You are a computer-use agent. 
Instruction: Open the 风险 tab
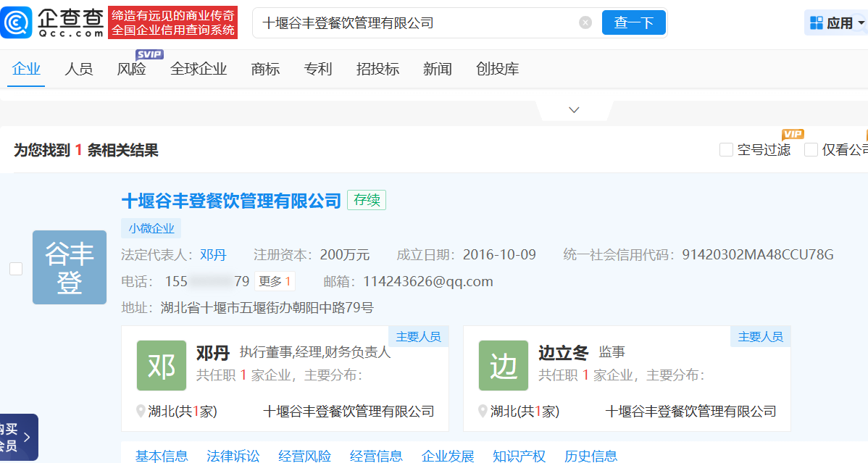pos(131,70)
